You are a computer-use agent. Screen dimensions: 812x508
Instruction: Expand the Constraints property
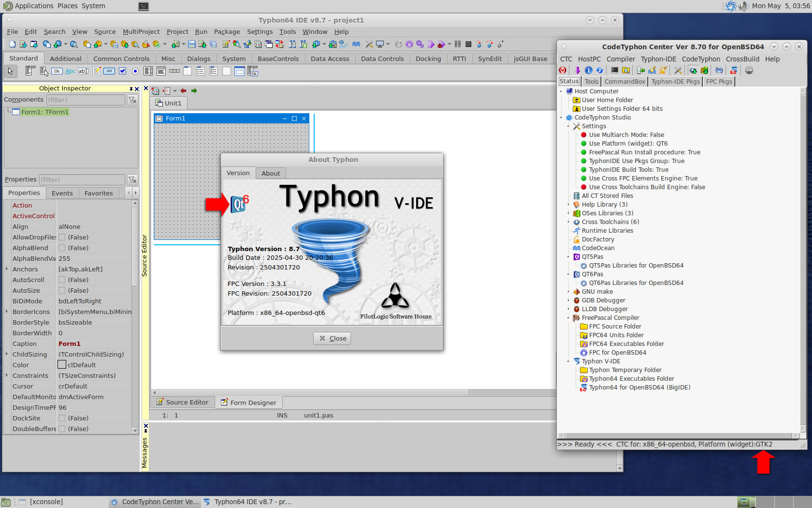tap(7, 375)
